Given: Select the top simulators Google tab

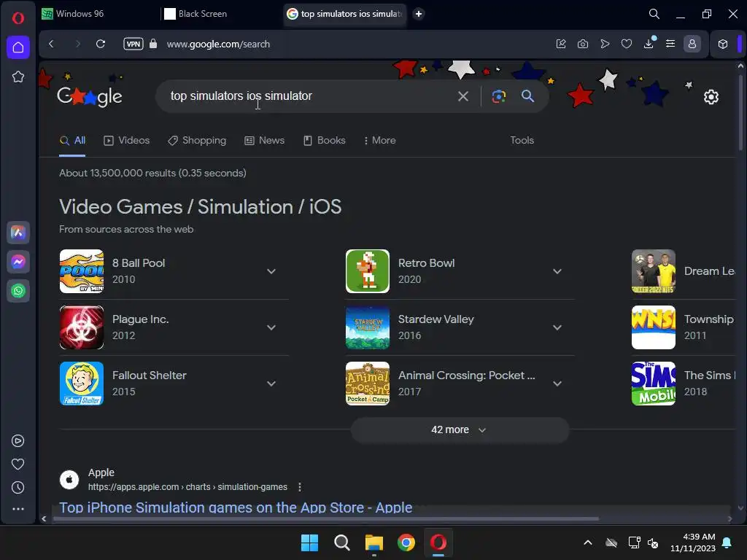Looking at the screenshot, I should point(344,14).
